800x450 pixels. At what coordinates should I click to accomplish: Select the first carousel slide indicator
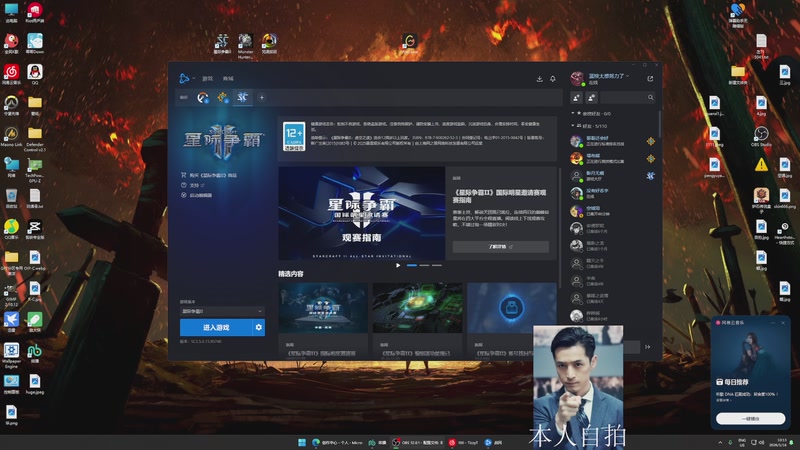pos(412,265)
